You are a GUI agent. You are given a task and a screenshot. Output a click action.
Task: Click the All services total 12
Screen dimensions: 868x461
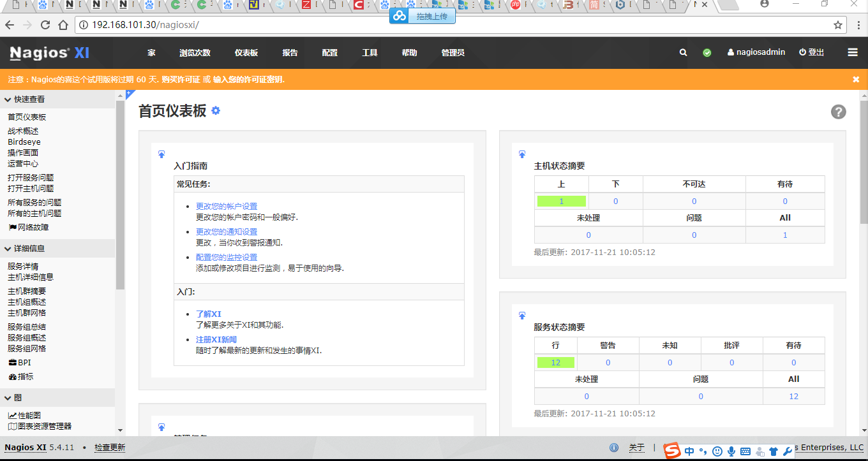[794, 397]
